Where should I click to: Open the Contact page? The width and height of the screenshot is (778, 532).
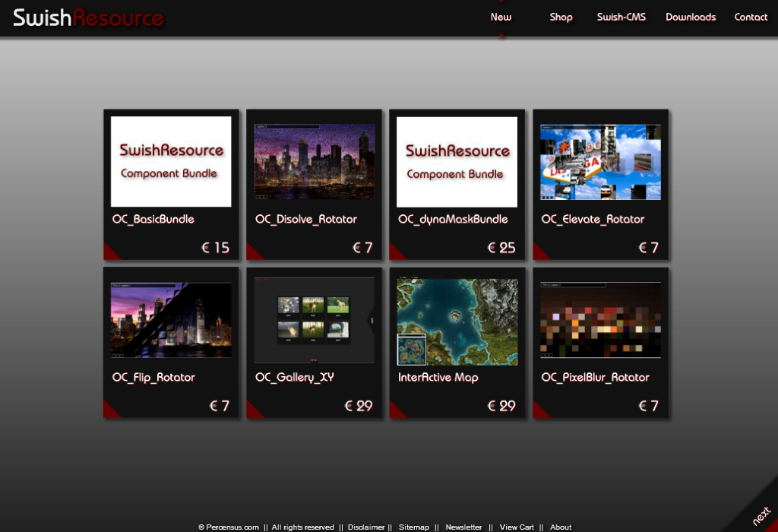point(751,17)
